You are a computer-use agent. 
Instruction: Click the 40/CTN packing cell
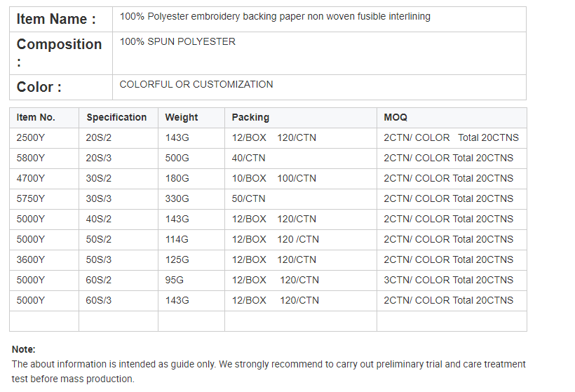pos(248,158)
